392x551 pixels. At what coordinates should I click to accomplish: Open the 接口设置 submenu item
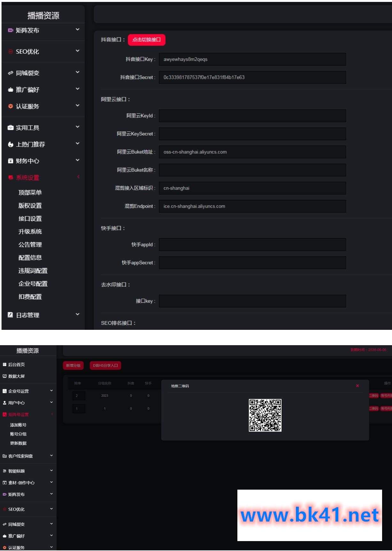(30, 219)
